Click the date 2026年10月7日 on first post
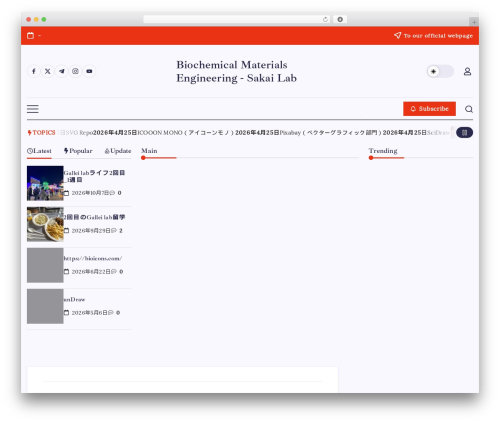The width and height of the screenshot is (500, 423). pos(90,193)
